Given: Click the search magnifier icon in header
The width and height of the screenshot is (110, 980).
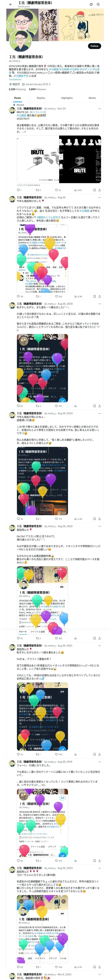Looking at the screenshot, I should pos(98,5).
